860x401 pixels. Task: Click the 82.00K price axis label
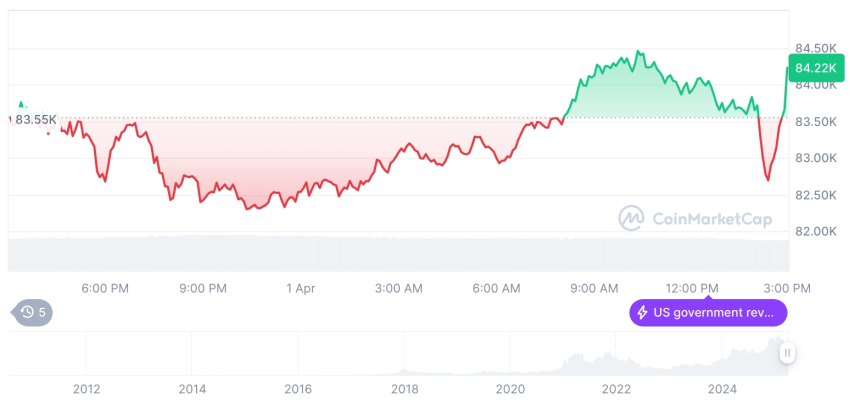click(816, 231)
